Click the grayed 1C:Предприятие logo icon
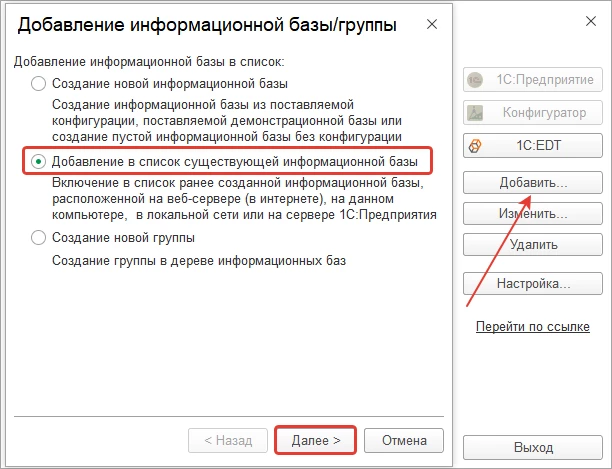 (475, 80)
